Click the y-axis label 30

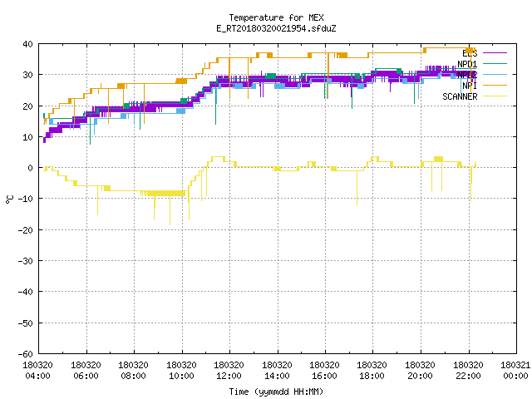point(27,75)
